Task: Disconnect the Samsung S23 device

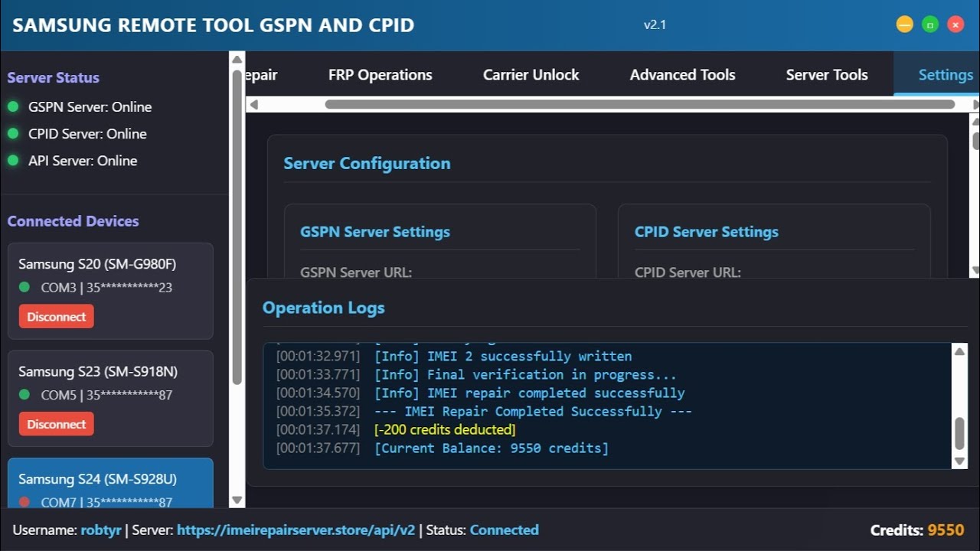Action: pos(57,424)
